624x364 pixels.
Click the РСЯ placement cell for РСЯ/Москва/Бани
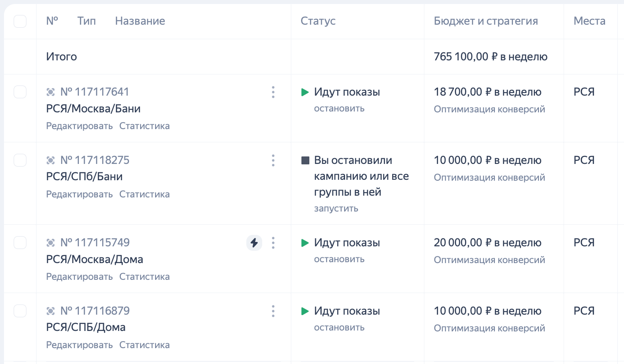(x=584, y=92)
